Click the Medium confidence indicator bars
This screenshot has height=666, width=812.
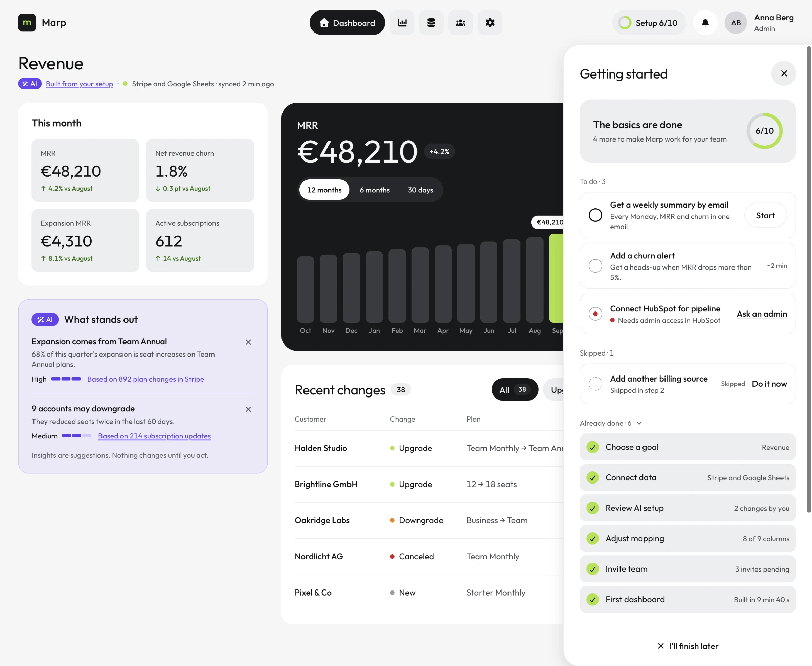click(77, 436)
